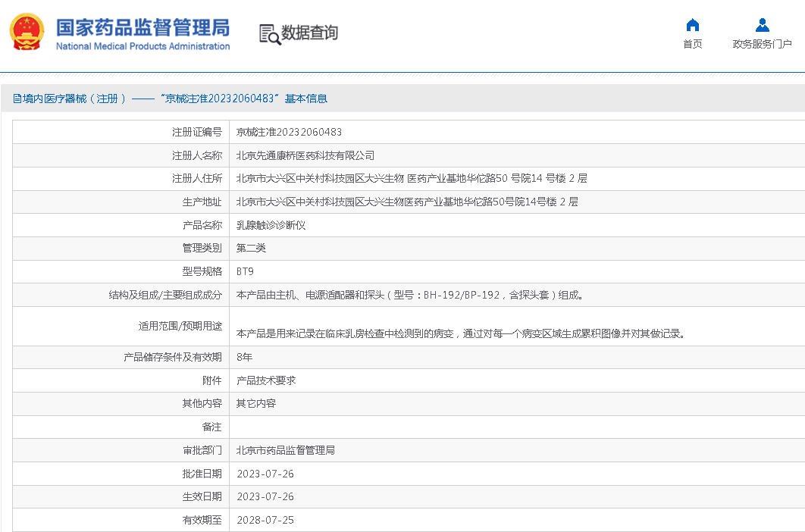Click the national emblem logo
The height and width of the screenshot is (532, 805).
click(27, 33)
